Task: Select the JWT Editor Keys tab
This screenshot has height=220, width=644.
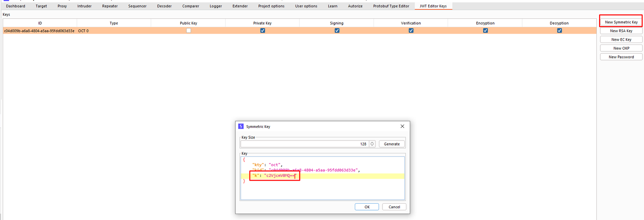Action: click(433, 6)
